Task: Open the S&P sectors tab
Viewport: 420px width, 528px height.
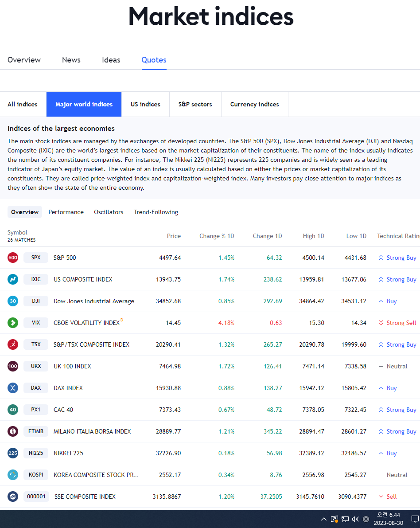Action: point(195,104)
